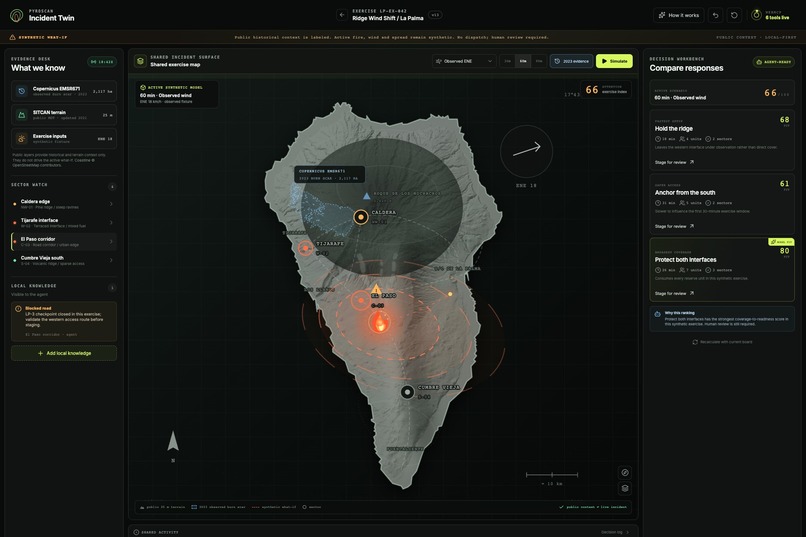Click the flame ignition point on map

(x=379, y=322)
